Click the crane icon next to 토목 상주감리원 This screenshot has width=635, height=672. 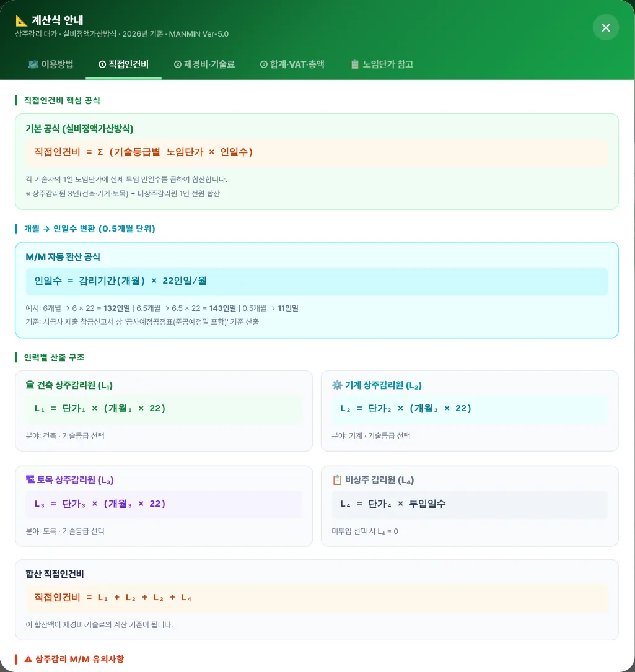tap(30, 479)
